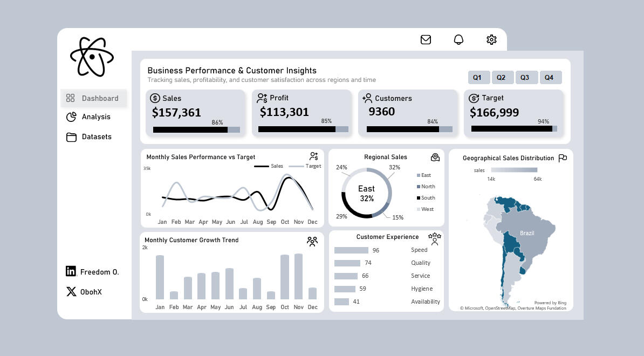Click the Target progress bar at 94%
The image size is (644, 356).
click(513, 129)
